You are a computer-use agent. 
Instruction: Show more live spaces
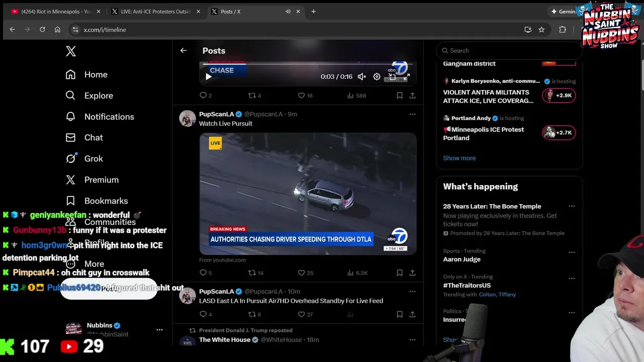pos(459,158)
